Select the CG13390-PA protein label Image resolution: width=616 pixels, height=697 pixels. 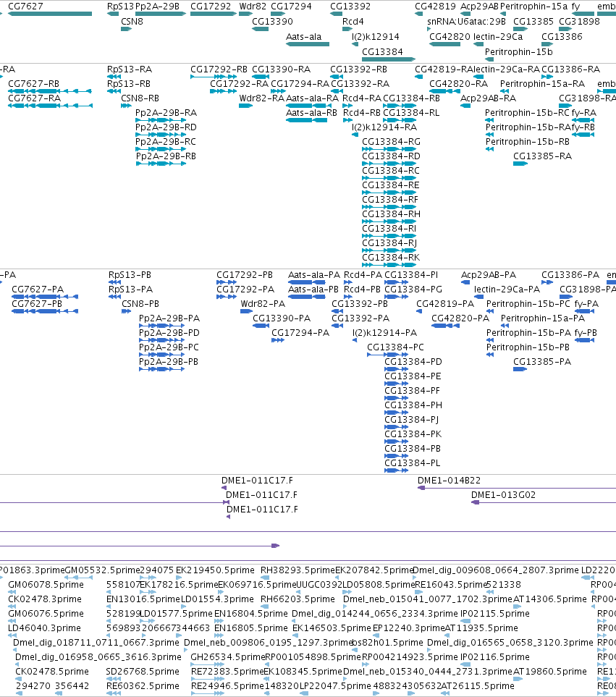pyautogui.click(x=282, y=318)
